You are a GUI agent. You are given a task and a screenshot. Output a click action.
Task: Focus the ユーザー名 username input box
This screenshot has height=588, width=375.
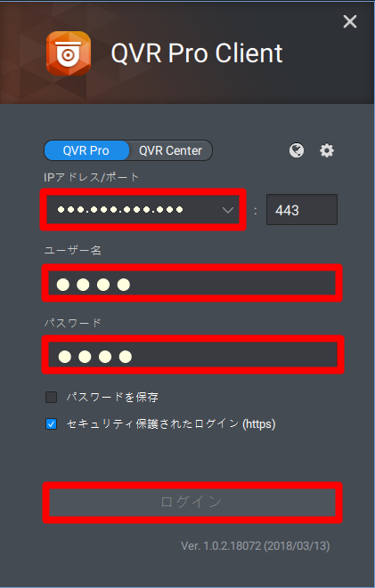pyautogui.click(x=192, y=284)
